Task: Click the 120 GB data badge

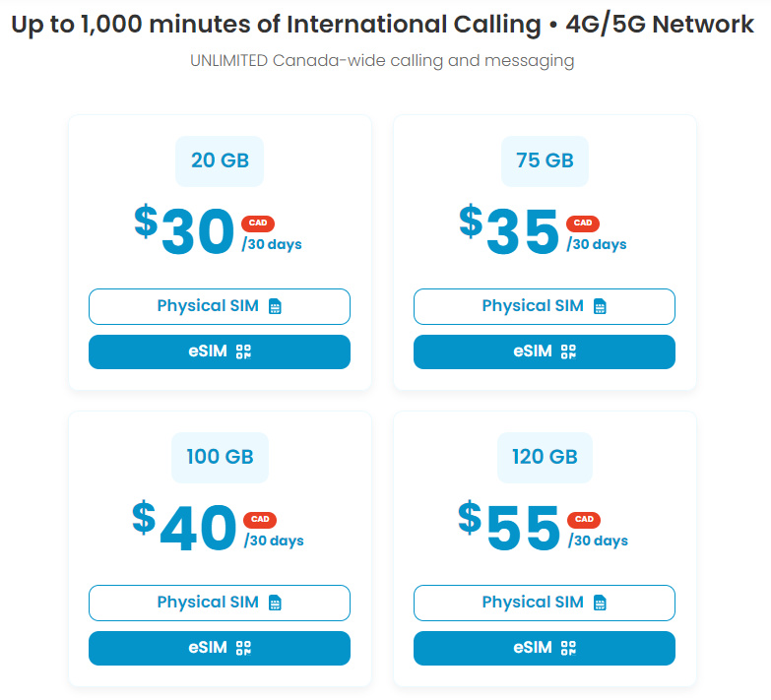Action: pyautogui.click(x=545, y=457)
